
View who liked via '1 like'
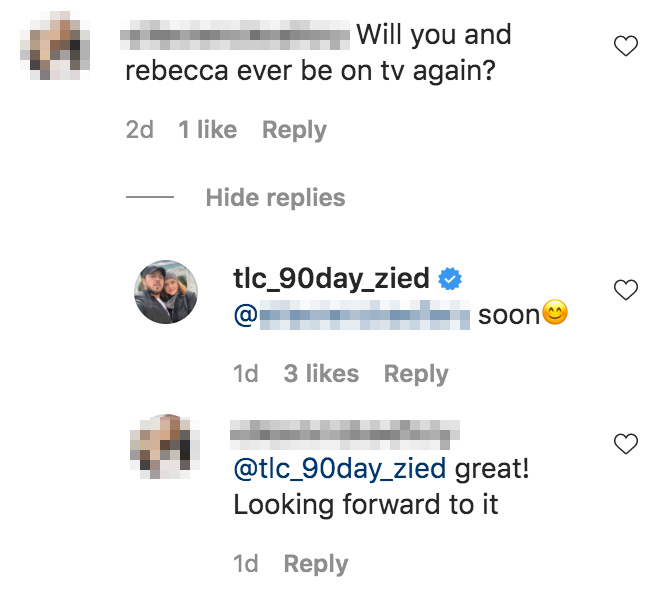(x=208, y=130)
